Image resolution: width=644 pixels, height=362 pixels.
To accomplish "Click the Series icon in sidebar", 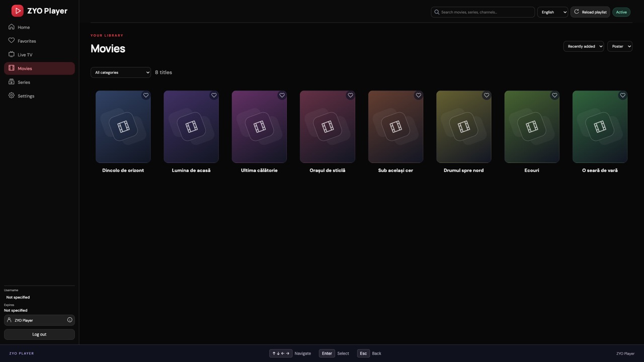I will 12,82.
